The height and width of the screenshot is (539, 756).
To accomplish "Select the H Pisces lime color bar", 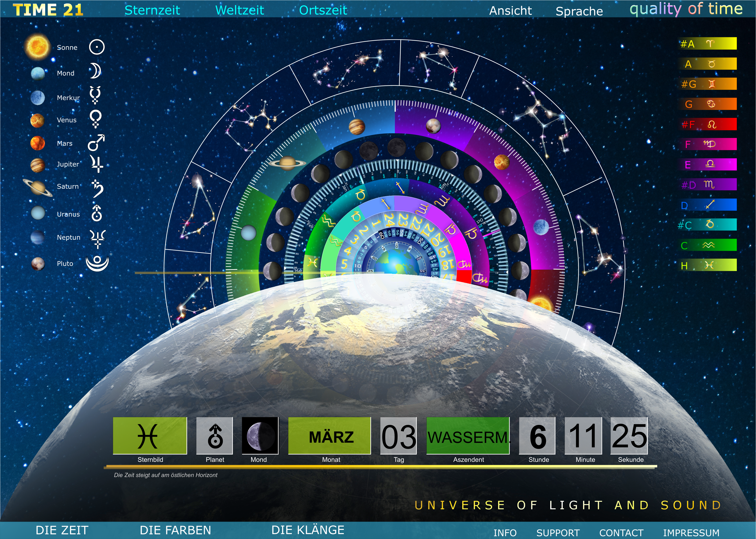I will point(707,265).
